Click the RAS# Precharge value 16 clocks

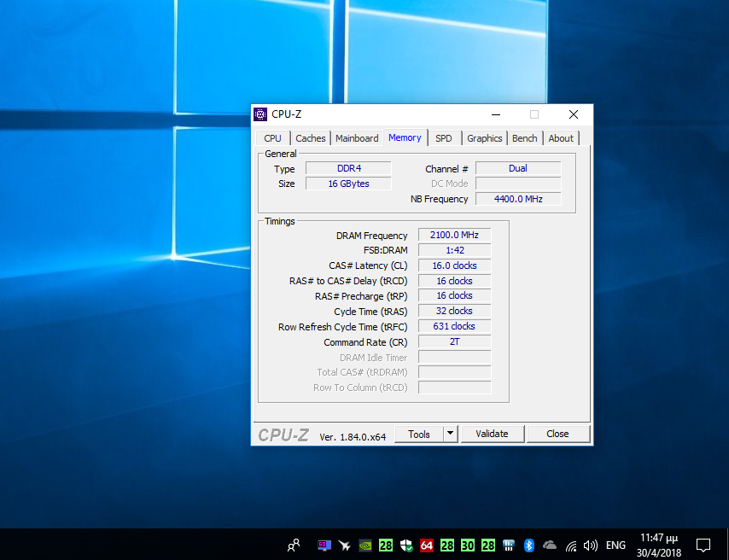(x=454, y=296)
